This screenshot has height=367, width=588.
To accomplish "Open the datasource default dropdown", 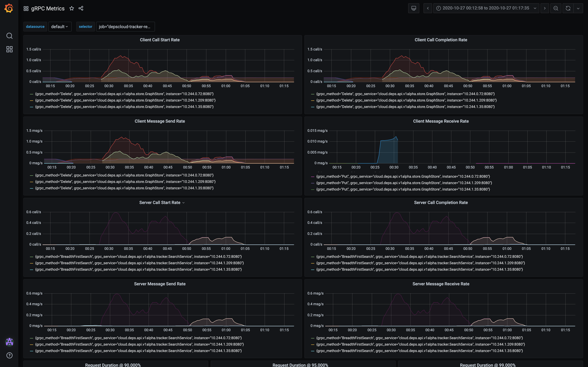I will tap(60, 27).
